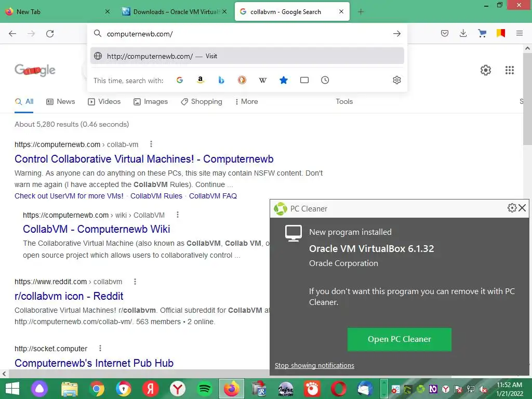Image resolution: width=532 pixels, height=399 pixels.
Task: Select the Images search tab
Action: click(151, 101)
